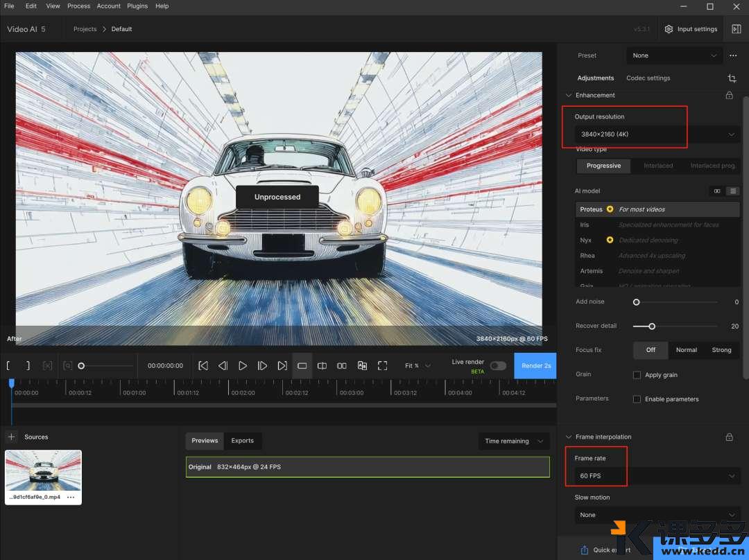Open Output resolution dropdown

pyautogui.click(x=657, y=134)
